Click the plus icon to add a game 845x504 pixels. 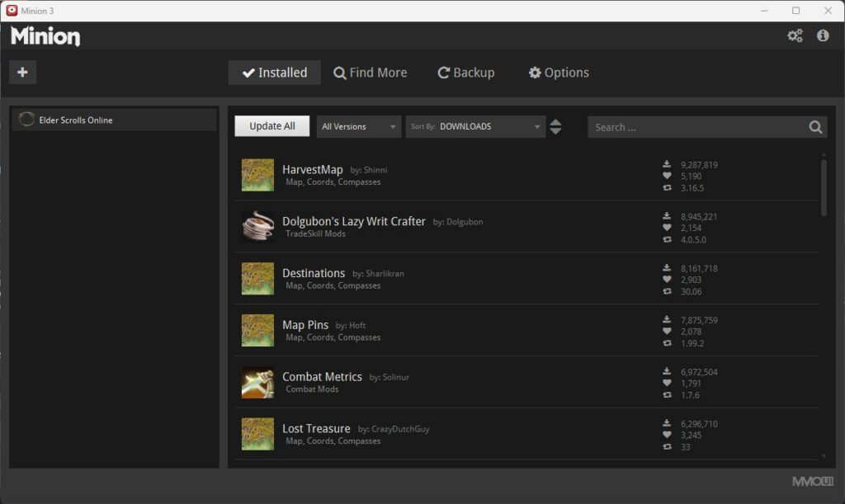[22, 72]
